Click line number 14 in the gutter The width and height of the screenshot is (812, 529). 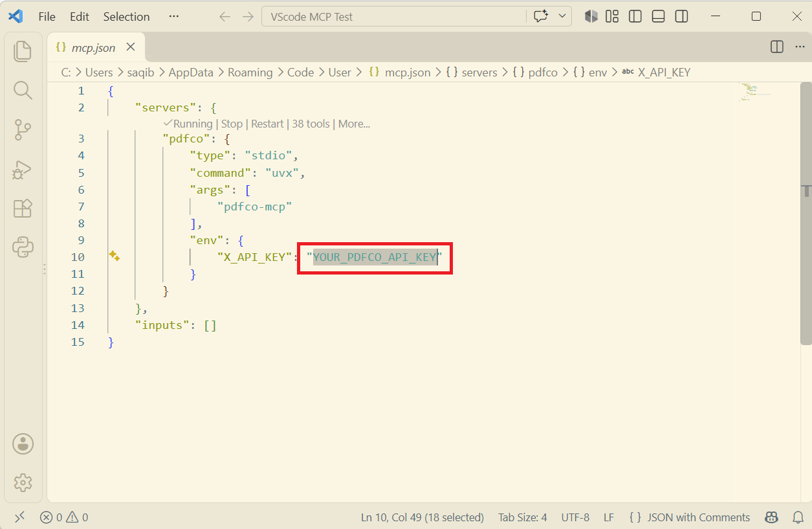[x=78, y=325]
